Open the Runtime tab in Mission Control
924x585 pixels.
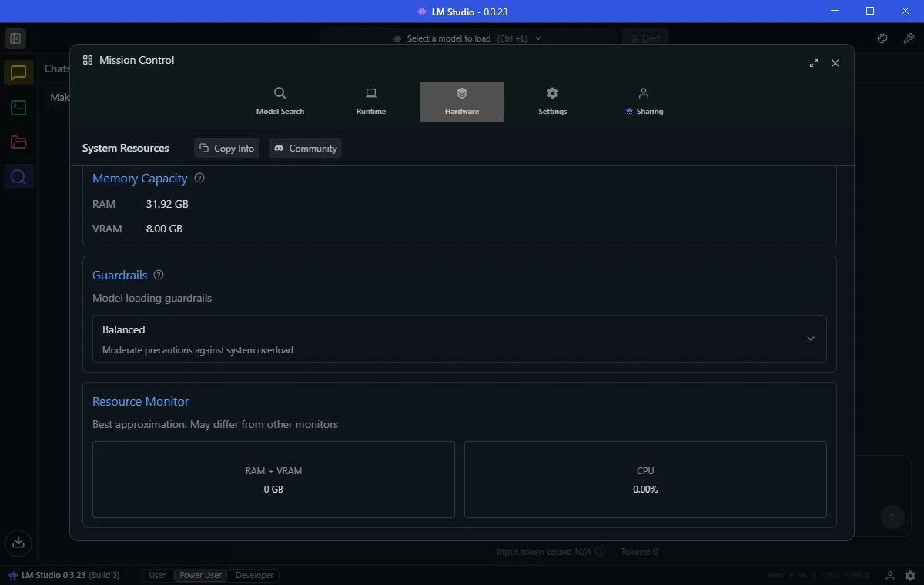click(370, 101)
